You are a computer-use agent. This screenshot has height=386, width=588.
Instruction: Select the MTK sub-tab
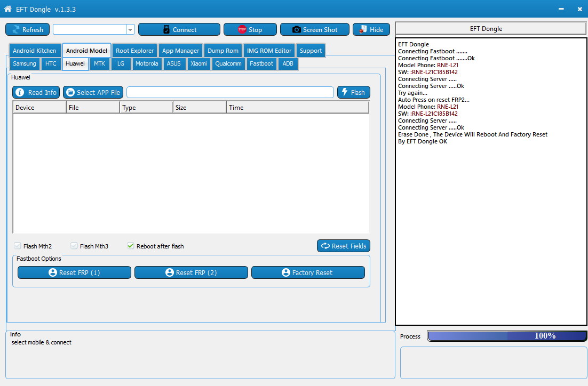(x=99, y=63)
